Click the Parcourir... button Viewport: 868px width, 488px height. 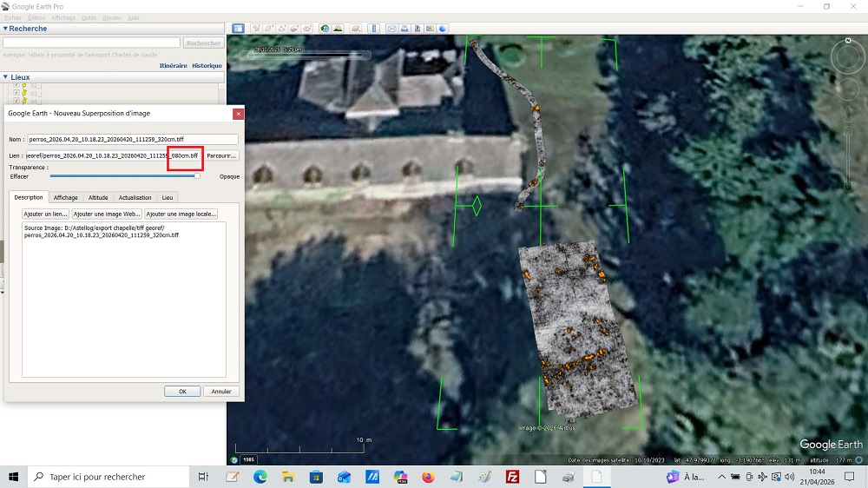point(221,155)
